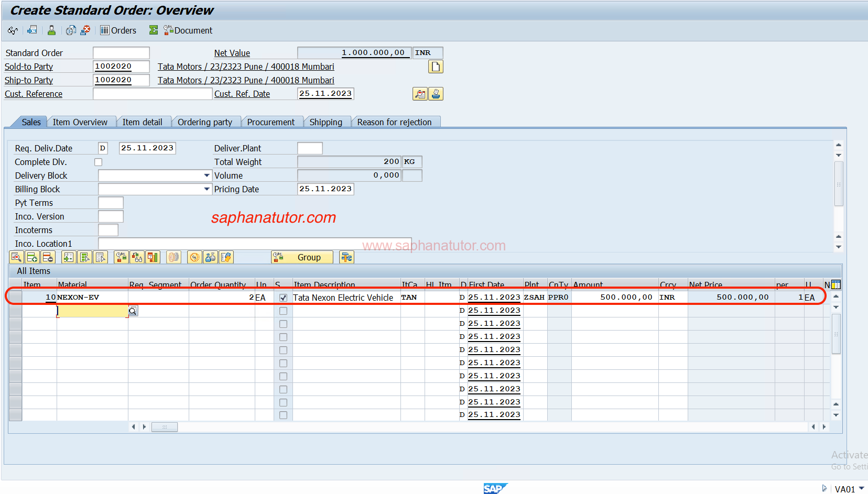
Task: Open the Reason for rejection tab
Action: pos(395,122)
